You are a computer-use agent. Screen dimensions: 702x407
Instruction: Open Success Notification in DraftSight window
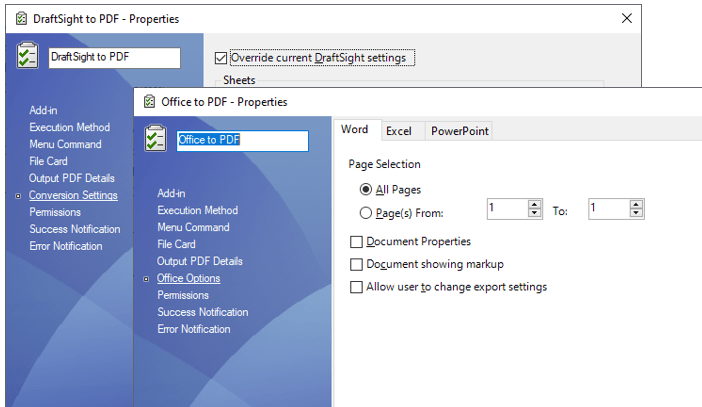click(74, 230)
